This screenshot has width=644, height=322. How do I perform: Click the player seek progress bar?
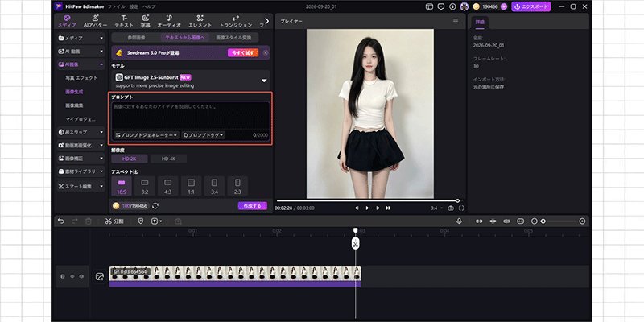click(x=368, y=200)
